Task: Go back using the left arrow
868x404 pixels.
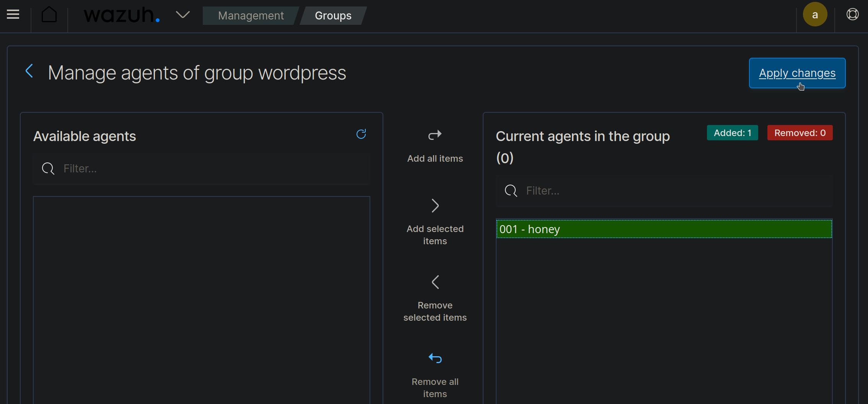Action: click(29, 71)
